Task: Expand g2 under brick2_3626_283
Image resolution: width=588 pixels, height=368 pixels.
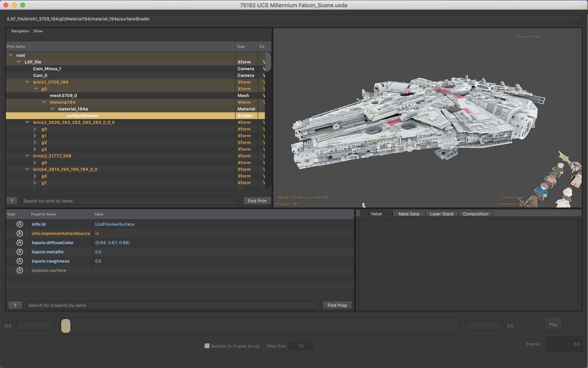Action: (35, 143)
